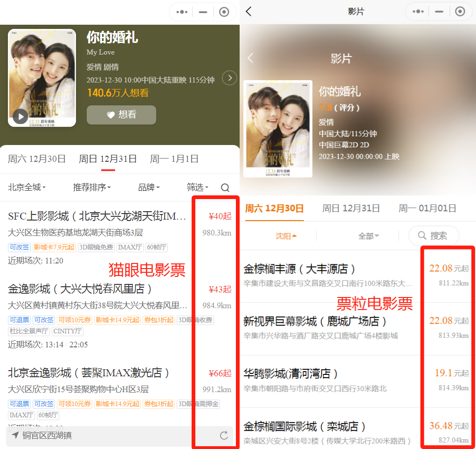This screenshot has height=449, width=476.
Task: Tap the white back chevron beside 影片 banner title
Action: pos(250,58)
